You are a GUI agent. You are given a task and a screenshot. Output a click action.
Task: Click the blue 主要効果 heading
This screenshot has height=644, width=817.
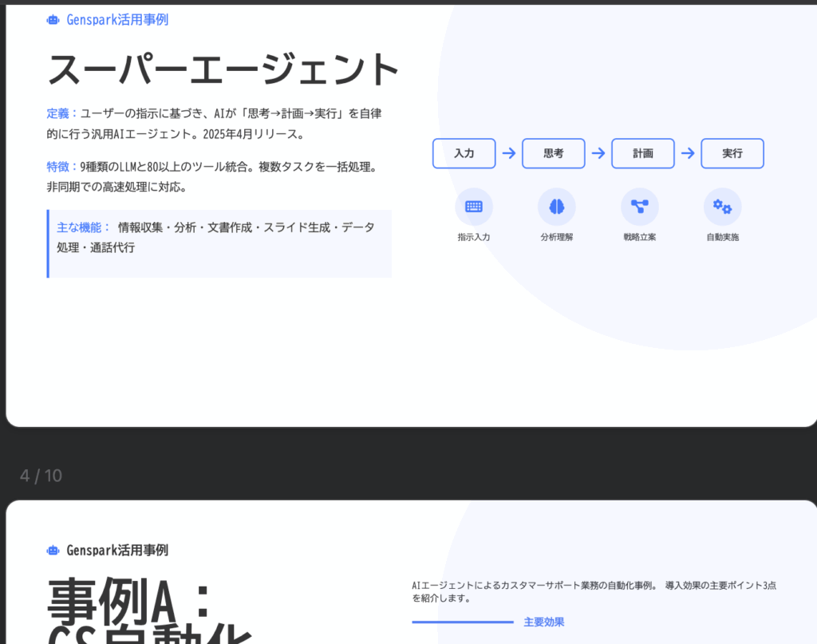pyautogui.click(x=544, y=622)
